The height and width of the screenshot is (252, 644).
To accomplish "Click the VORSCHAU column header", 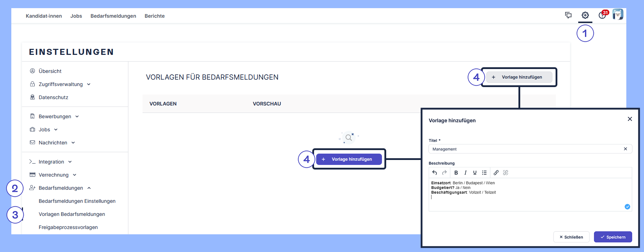I will click(267, 104).
